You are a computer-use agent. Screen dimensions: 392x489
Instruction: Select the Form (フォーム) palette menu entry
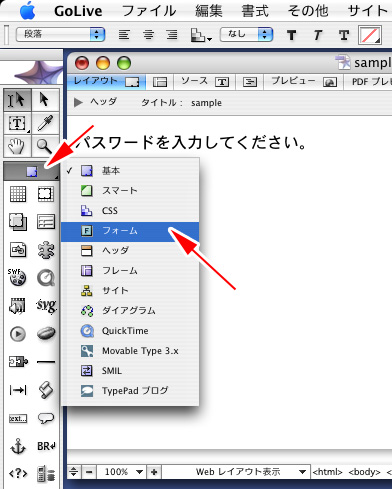tap(130, 231)
